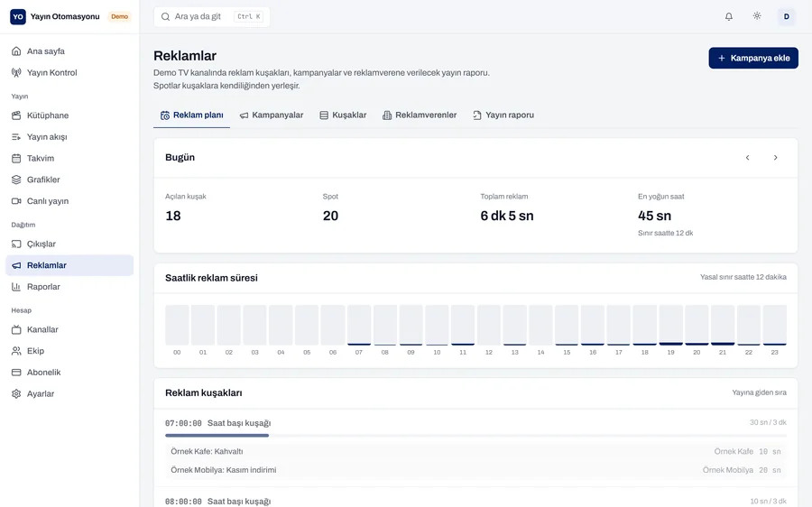Go to Ana sayfa

(x=69, y=51)
